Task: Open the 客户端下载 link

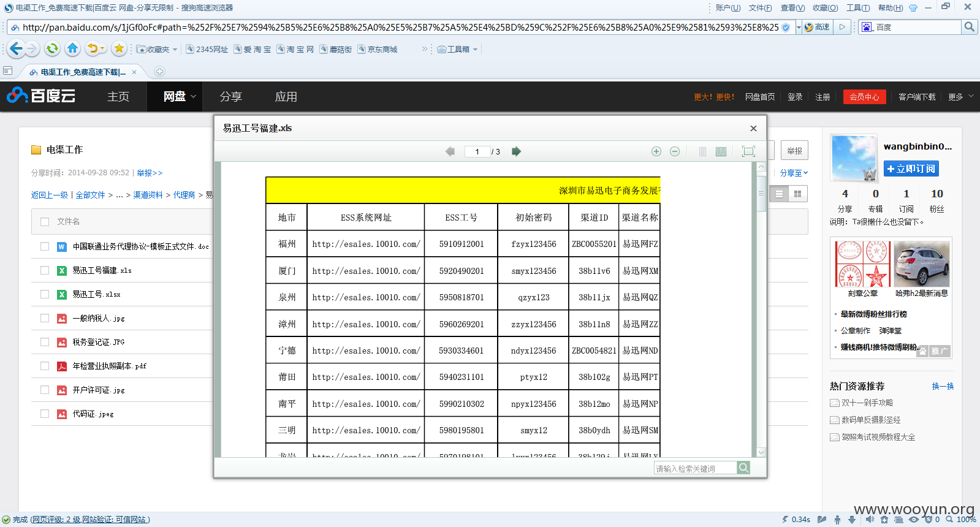Action: (x=917, y=97)
